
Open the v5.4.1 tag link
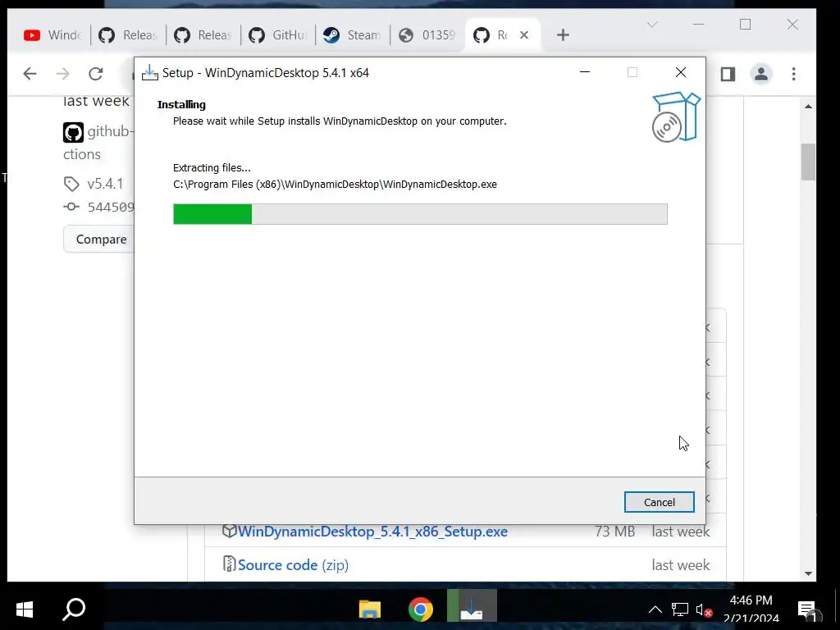[x=105, y=184]
